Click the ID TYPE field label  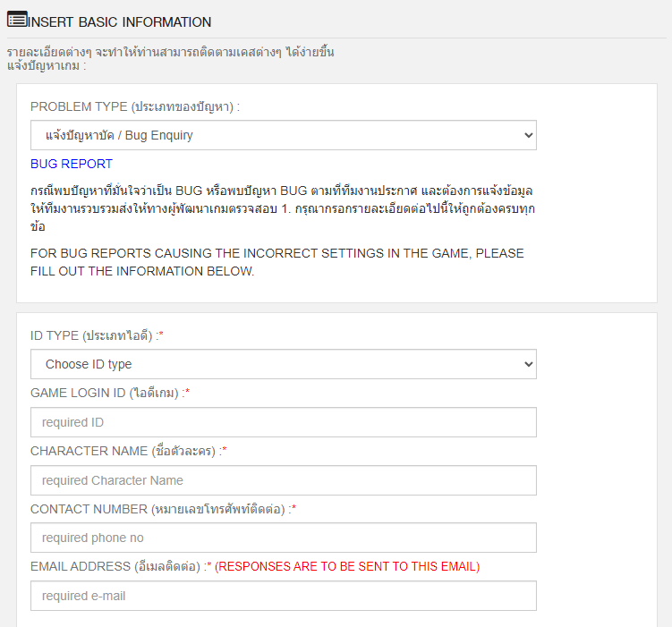pos(97,335)
